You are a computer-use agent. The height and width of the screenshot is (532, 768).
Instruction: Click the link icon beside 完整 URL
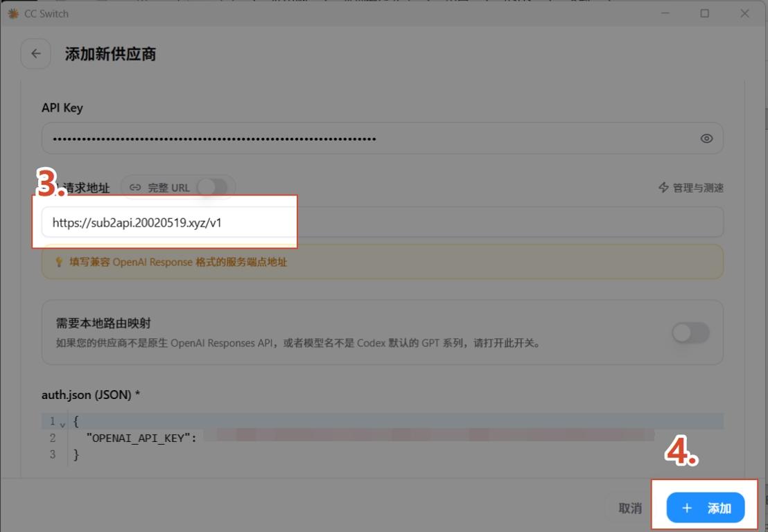pos(135,188)
